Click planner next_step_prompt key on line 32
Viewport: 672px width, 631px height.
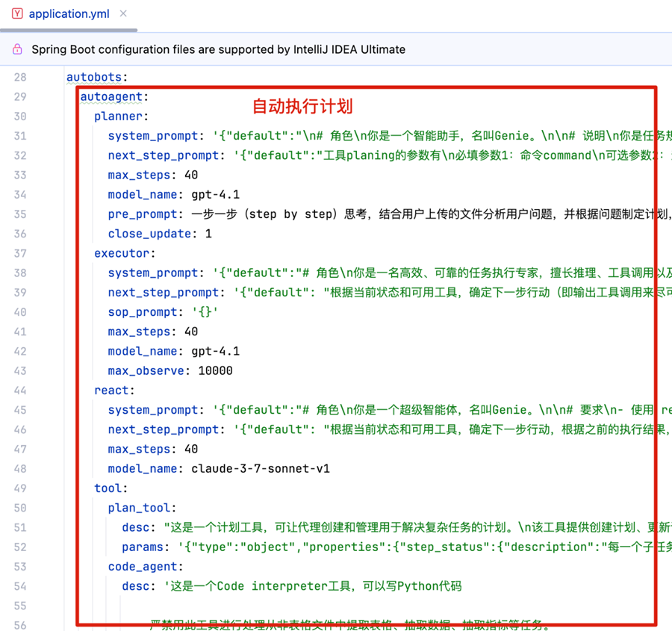(x=164, y=155)
